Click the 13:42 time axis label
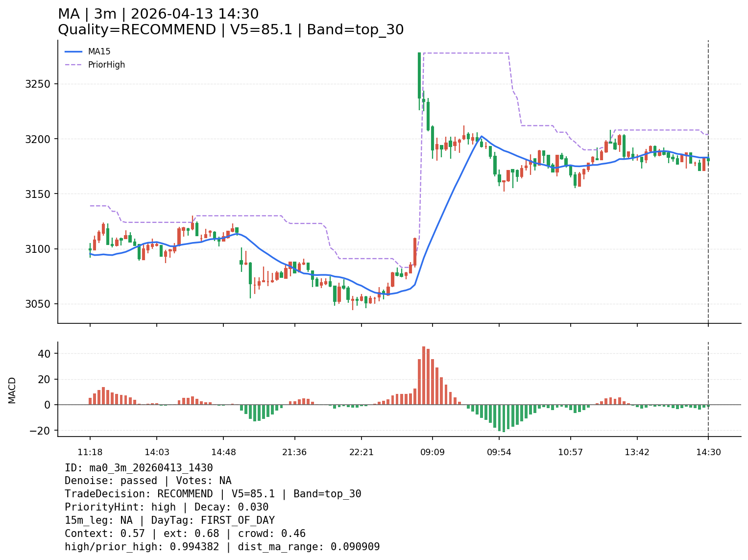The image size is (748, 560). coord(637,452)
